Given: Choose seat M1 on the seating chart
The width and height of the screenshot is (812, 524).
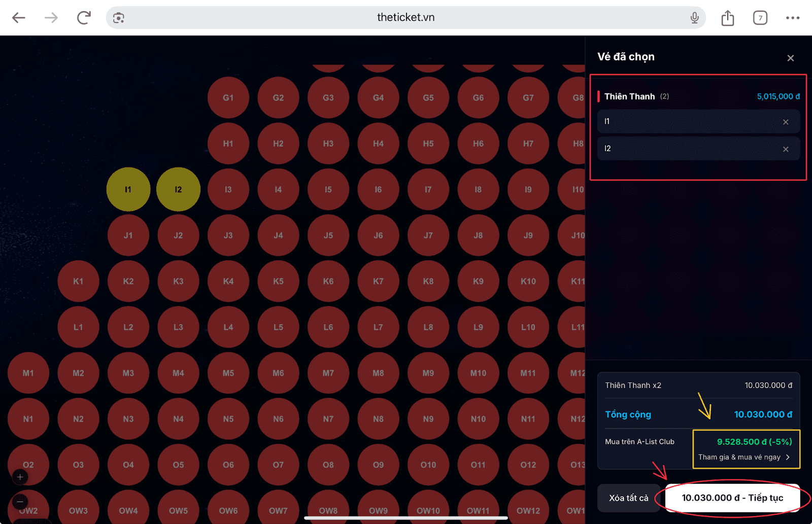Looking at the screenshot, I should [28, 373].
